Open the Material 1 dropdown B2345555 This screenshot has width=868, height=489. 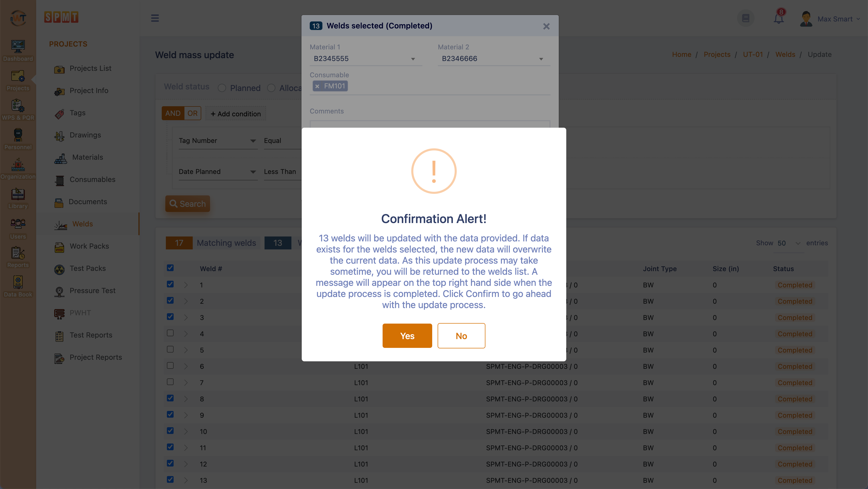365,59
